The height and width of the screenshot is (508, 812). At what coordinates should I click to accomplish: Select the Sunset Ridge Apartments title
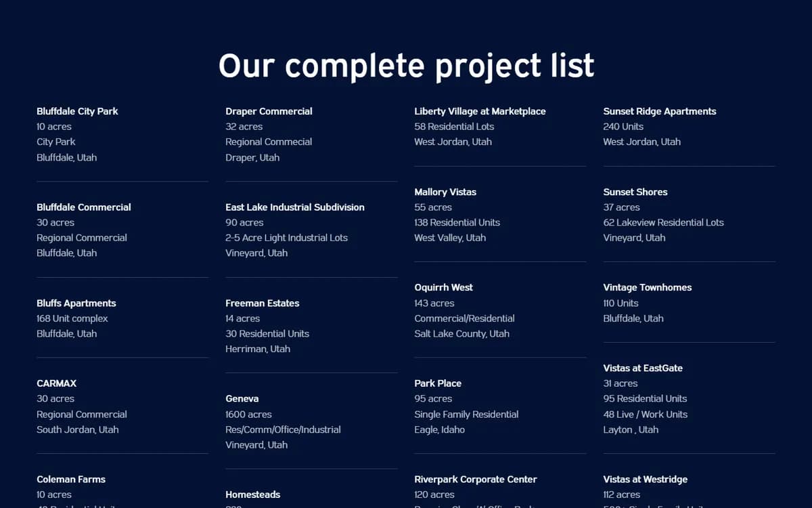pos(660,111)
